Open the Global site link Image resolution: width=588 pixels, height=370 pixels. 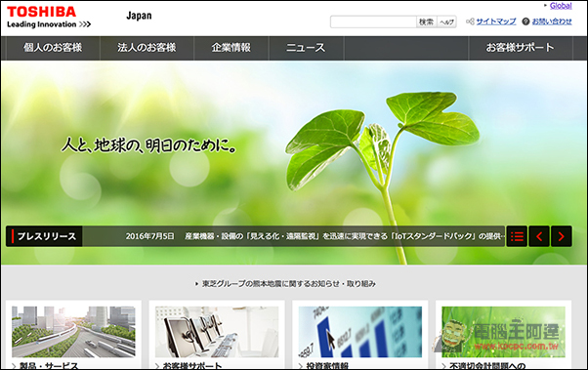(x=561, y=6)
